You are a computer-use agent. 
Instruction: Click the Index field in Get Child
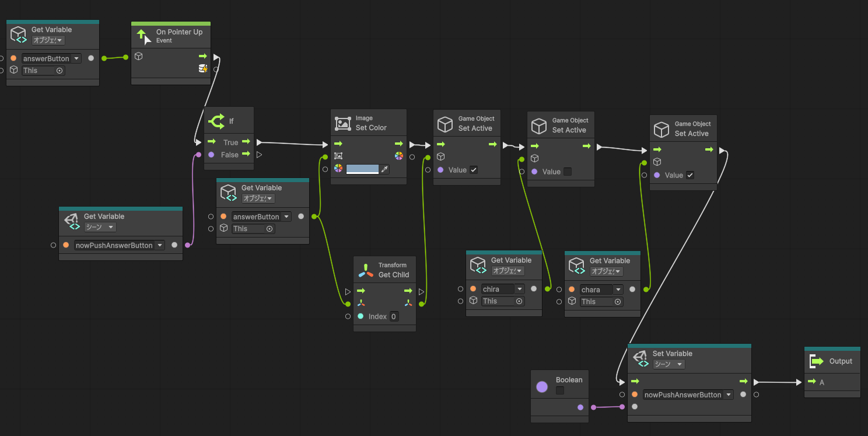point(394,316)
